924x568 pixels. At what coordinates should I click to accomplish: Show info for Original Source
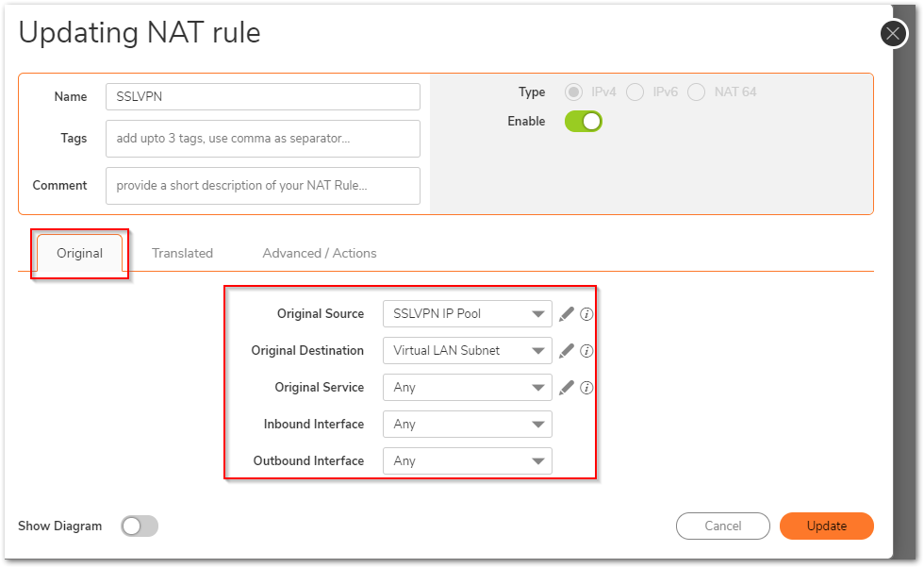[x=586, y=314]
